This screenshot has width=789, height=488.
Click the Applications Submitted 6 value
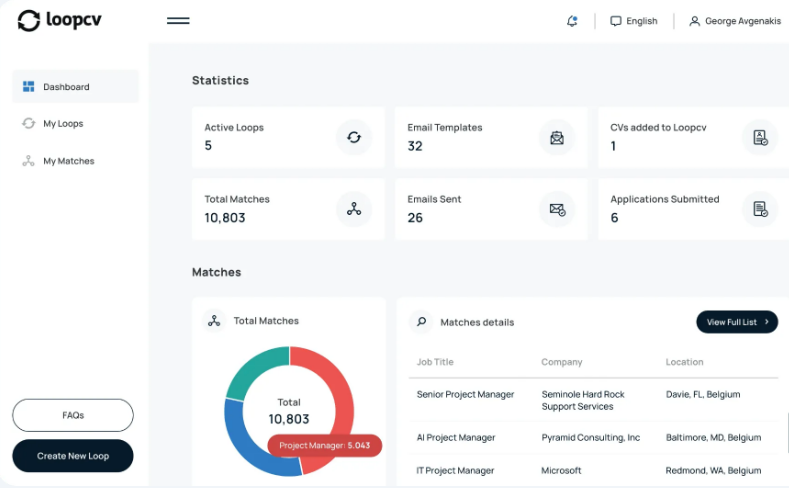click(614, 218)
